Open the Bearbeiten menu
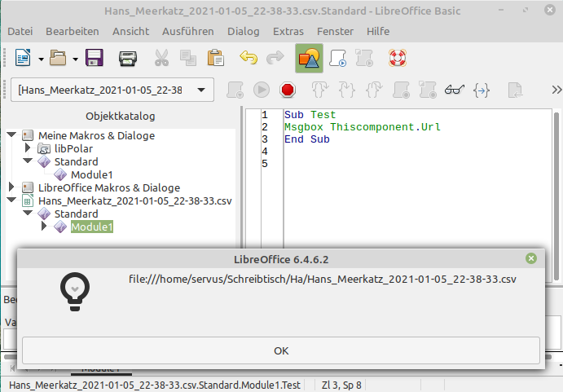This screenshot has width=563, height=392. 73,32
